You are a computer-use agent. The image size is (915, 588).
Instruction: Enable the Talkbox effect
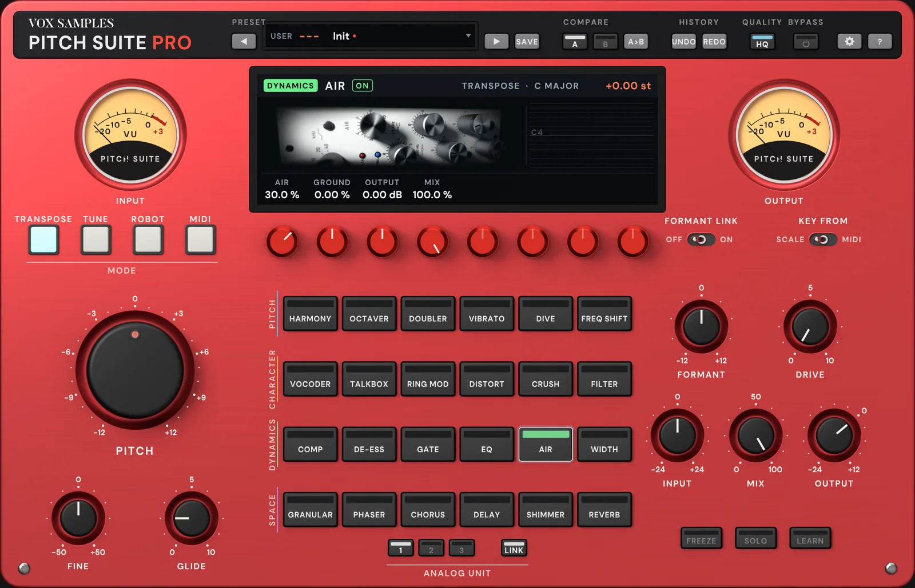click(x=369, y=378)
